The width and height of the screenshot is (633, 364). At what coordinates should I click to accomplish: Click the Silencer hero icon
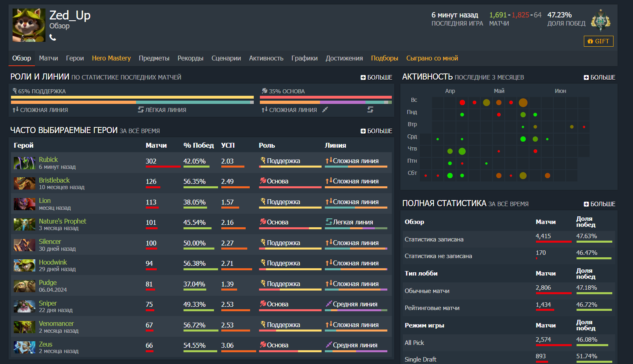25,245
